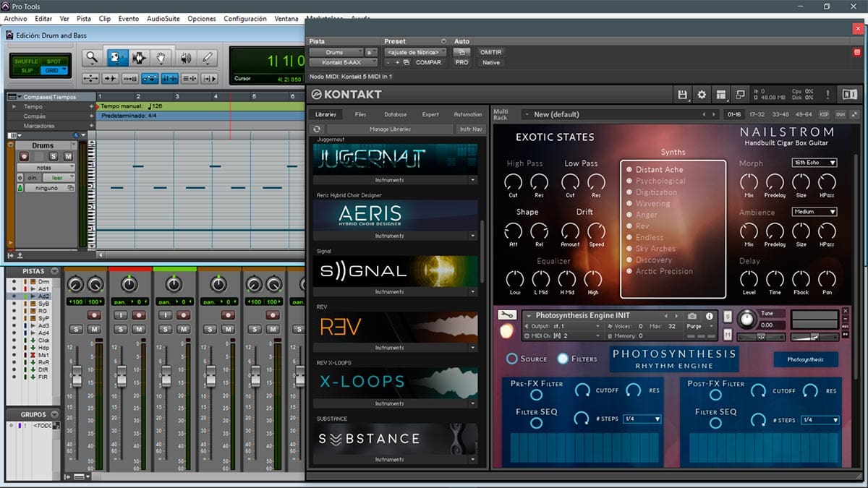This screenshot has width=868, height=488.
Task: Click the Tune knob
Action: [748, 318]
